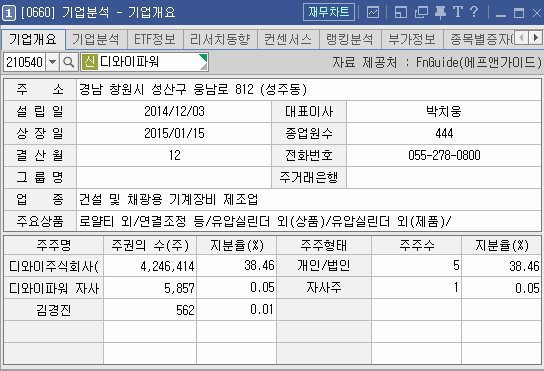Screen dimensions: 544x371
Task: Click the employee count 444
Action: pos(444,133)
